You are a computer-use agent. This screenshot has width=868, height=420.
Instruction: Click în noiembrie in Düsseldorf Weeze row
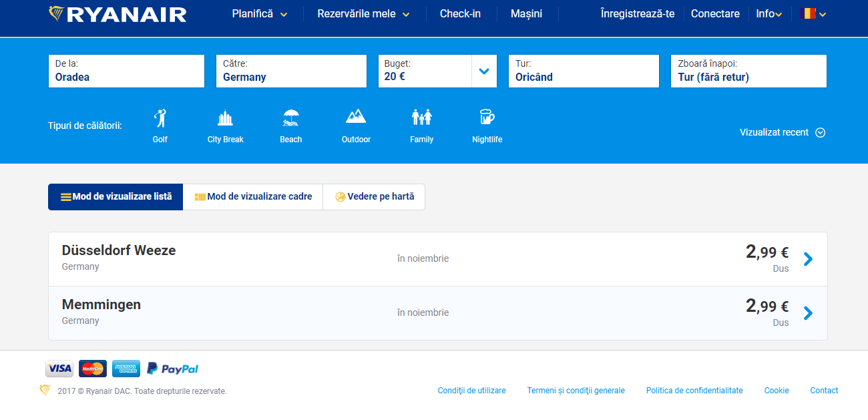click(423, 258)
